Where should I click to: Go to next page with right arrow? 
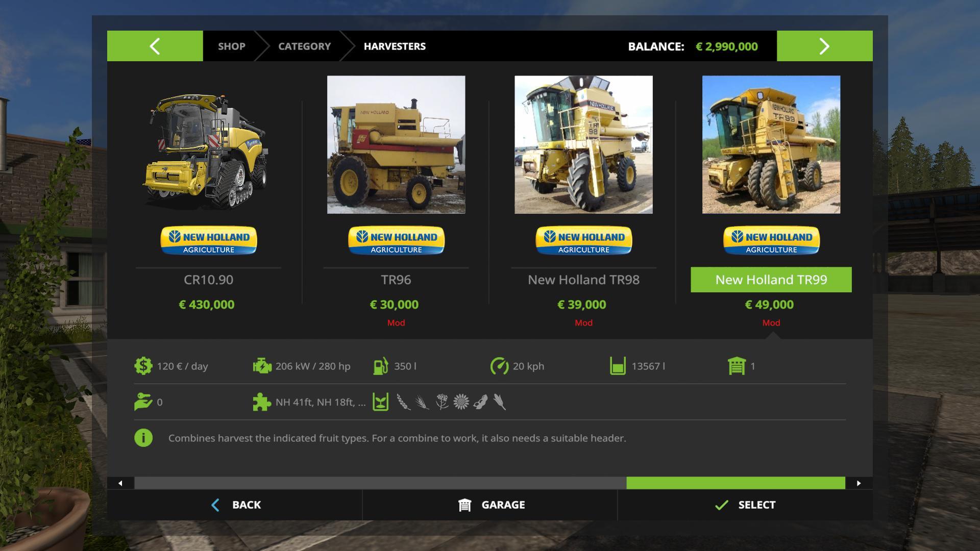click(824, 46)
